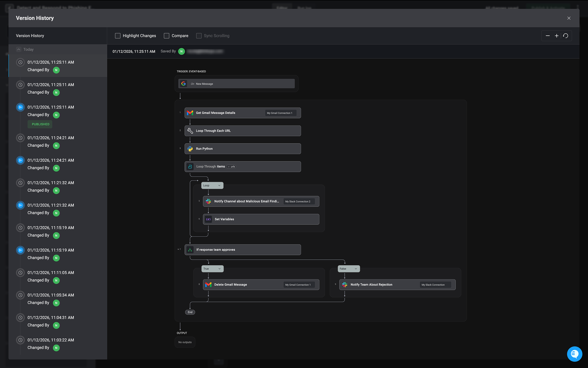Toggle the Sync Scrolling checkbox
This screenshot has width=588, height=368.
tap(199, 36)
